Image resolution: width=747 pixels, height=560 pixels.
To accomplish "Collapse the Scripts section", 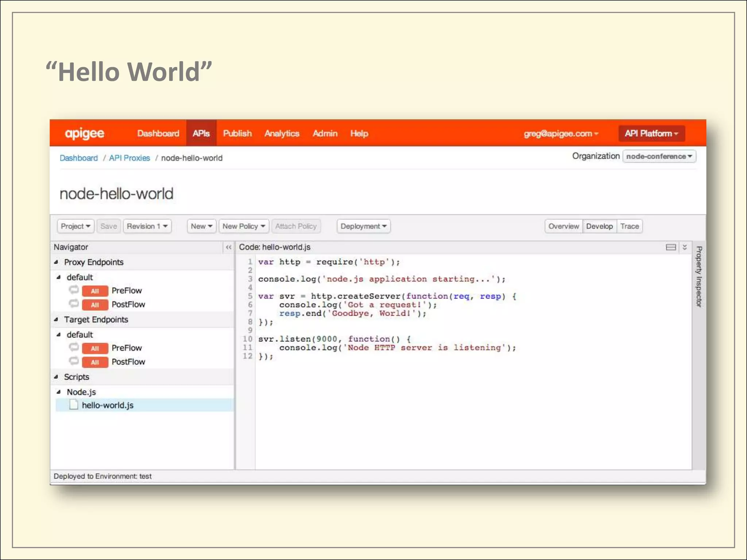I will (56, 377).
